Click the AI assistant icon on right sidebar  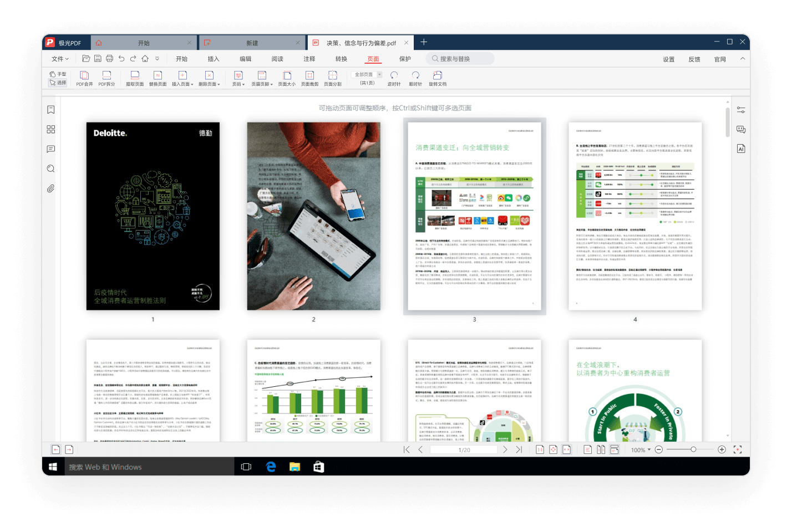(x=741, y=149)
